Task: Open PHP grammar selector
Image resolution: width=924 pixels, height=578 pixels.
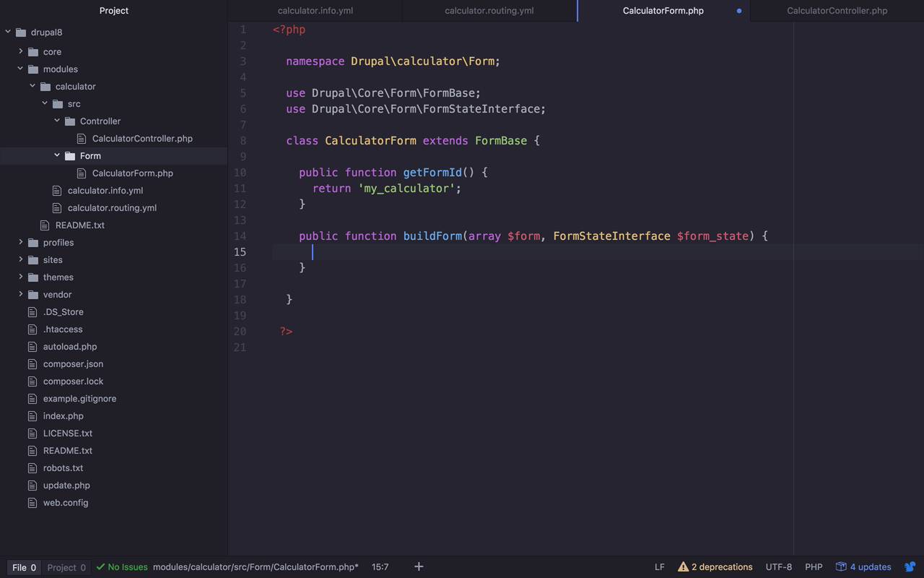Action: pos(814,567)
